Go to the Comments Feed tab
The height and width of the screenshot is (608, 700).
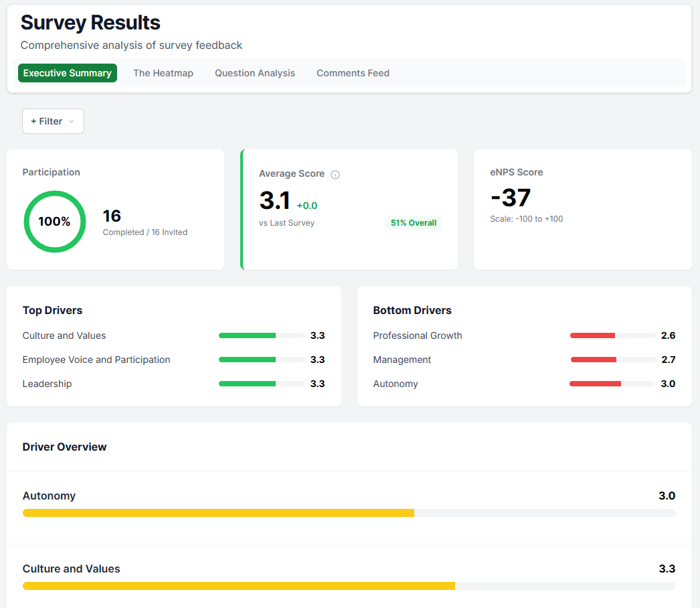point(353,73)
